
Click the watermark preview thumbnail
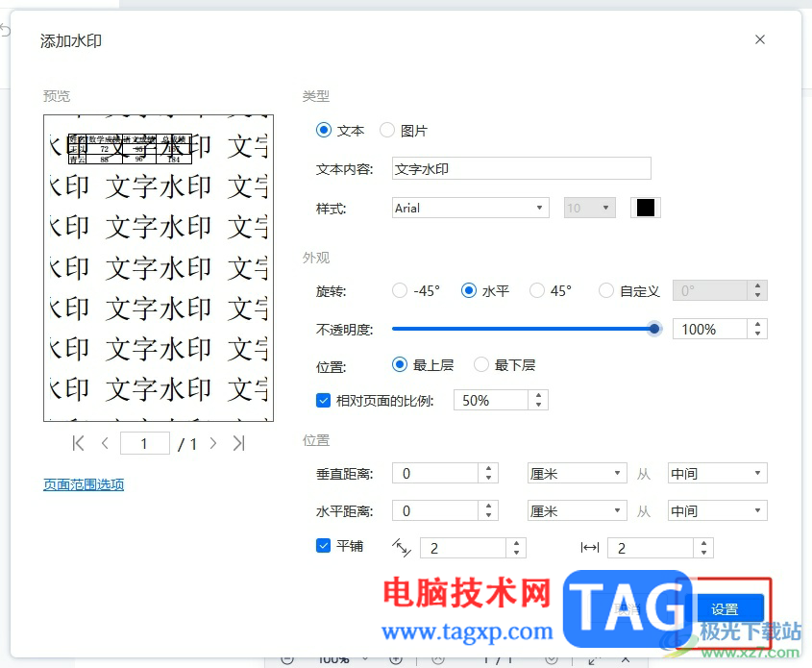(x=159, y=268)
